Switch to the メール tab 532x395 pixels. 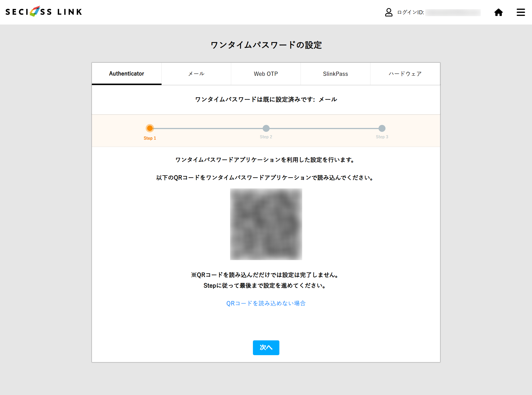196,74
